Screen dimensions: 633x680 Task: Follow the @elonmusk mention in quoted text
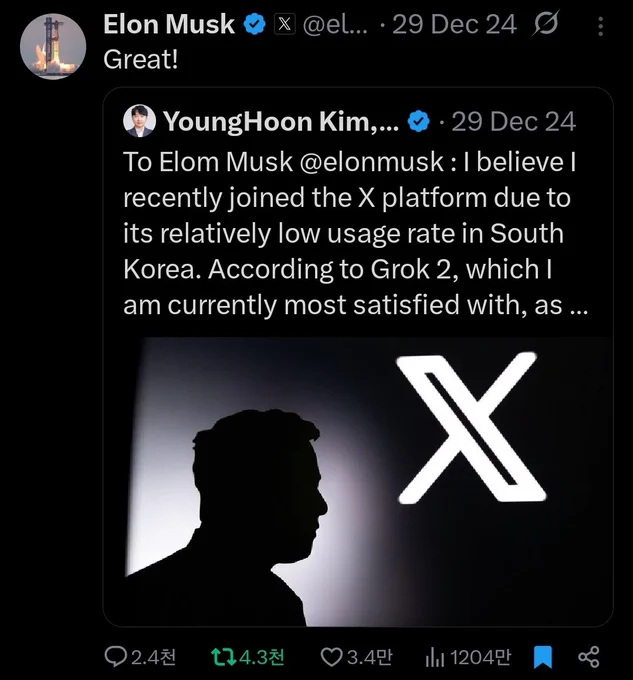pos(372,162)
